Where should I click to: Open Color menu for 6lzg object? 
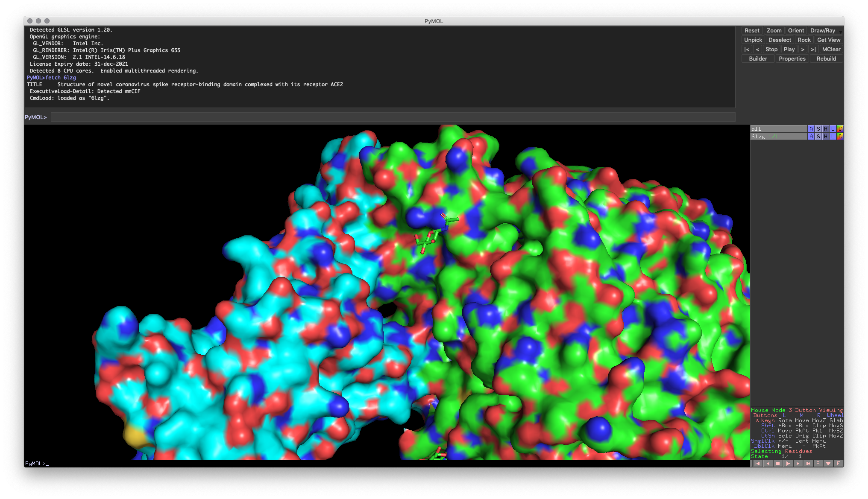[x=840, y=137]
